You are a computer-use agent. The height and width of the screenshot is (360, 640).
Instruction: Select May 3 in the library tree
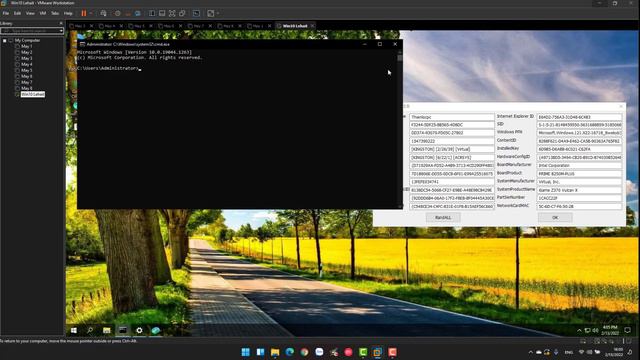[27, 58]
